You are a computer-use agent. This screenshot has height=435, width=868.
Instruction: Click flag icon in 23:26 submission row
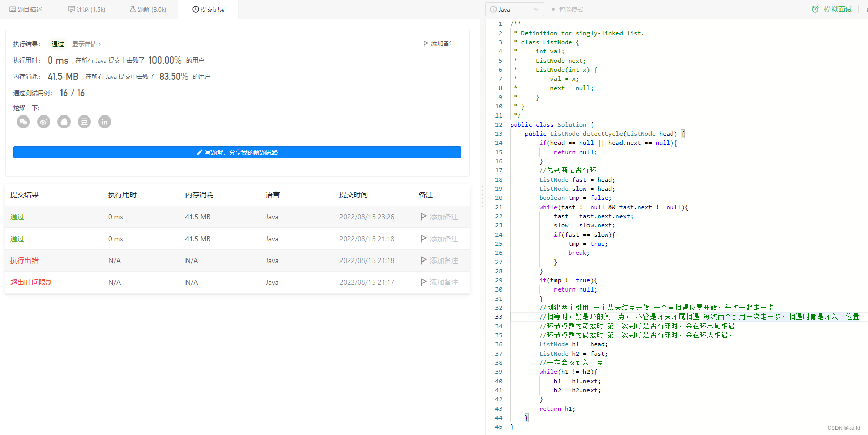[424, 217]
